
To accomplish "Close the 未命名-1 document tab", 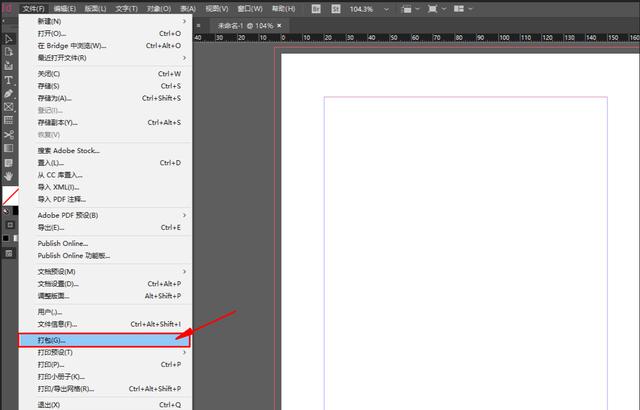I will (279, 25).
